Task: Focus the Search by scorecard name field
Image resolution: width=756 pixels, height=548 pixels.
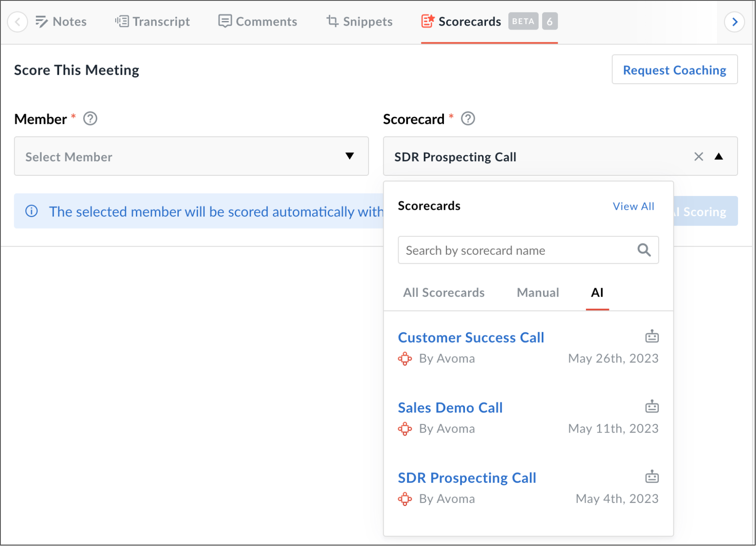Action: pyautogui.click(x=528, y=250)
